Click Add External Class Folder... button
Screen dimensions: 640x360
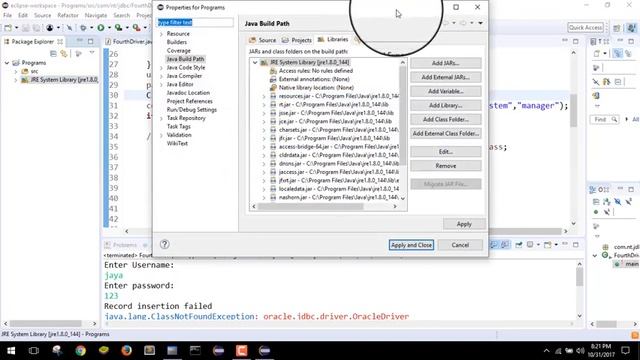446,133
